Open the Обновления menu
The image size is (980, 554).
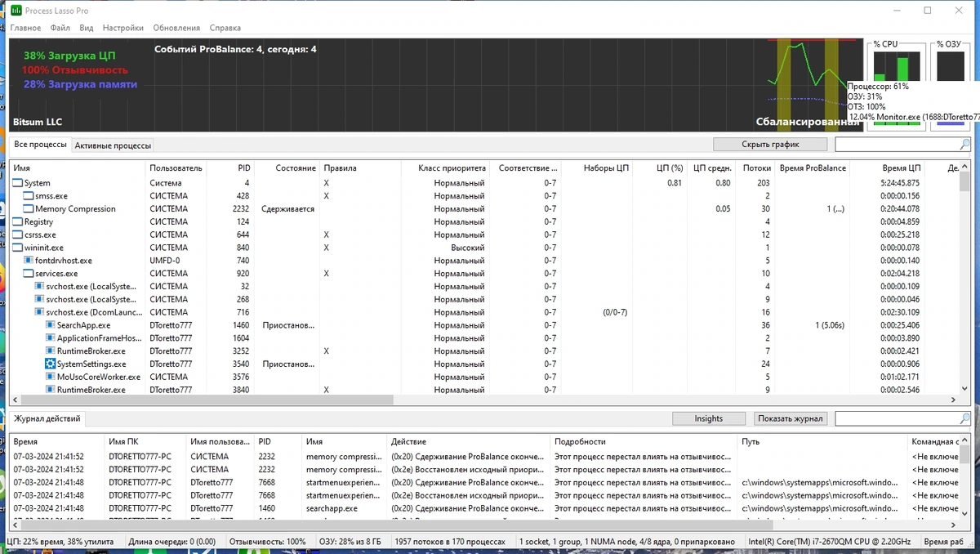(176, 28)
